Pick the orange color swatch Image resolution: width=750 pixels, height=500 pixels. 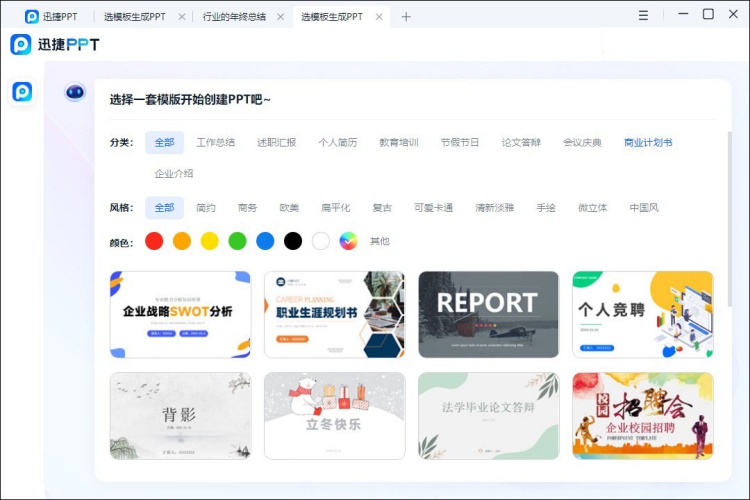(182, 241)
